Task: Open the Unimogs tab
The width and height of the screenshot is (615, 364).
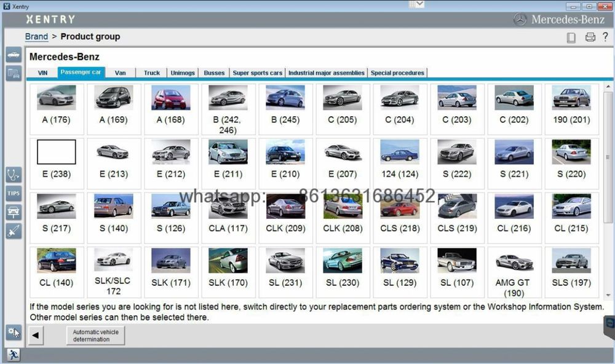Action: pos(183,73)
